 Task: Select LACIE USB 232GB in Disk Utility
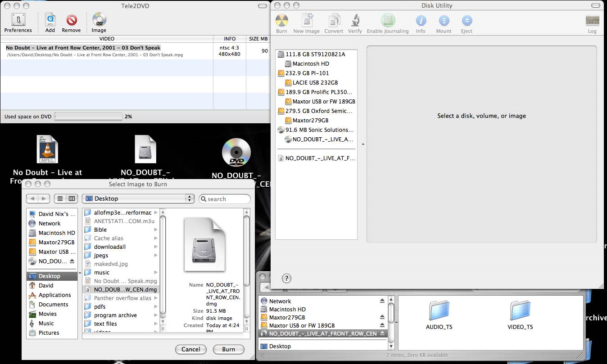pyautogui.click(x=312, y=82)
